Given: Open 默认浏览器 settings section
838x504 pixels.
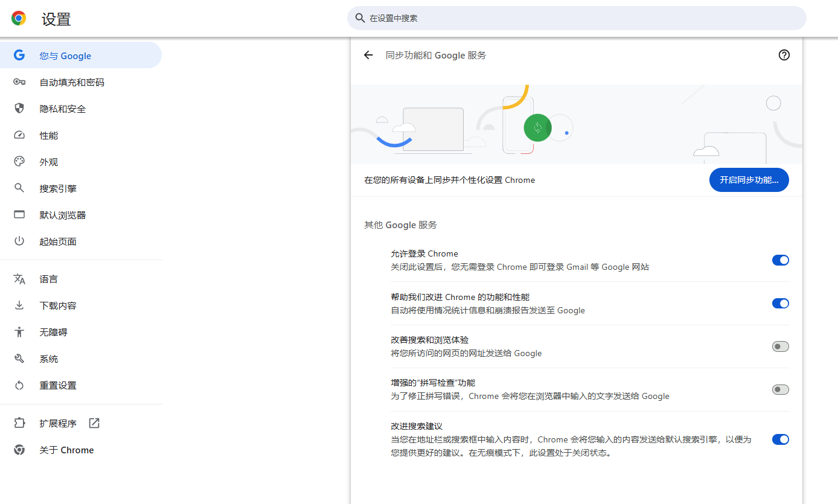Looking at the screenshot, I should pyautogui.click(x=81, y=215).
